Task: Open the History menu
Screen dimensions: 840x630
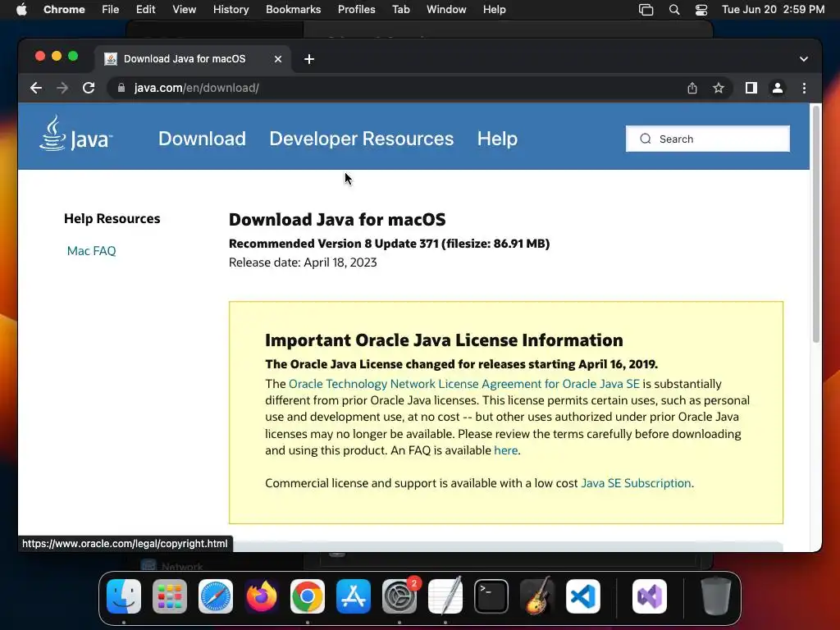Action: click(231, 10)
